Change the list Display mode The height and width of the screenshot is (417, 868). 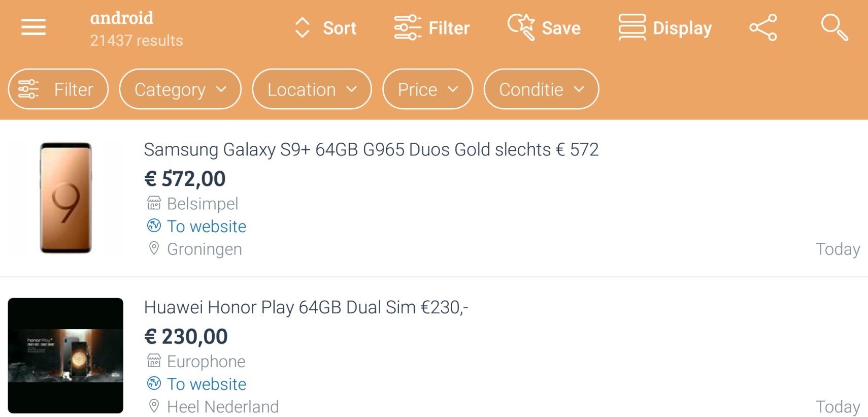[665, 28]
